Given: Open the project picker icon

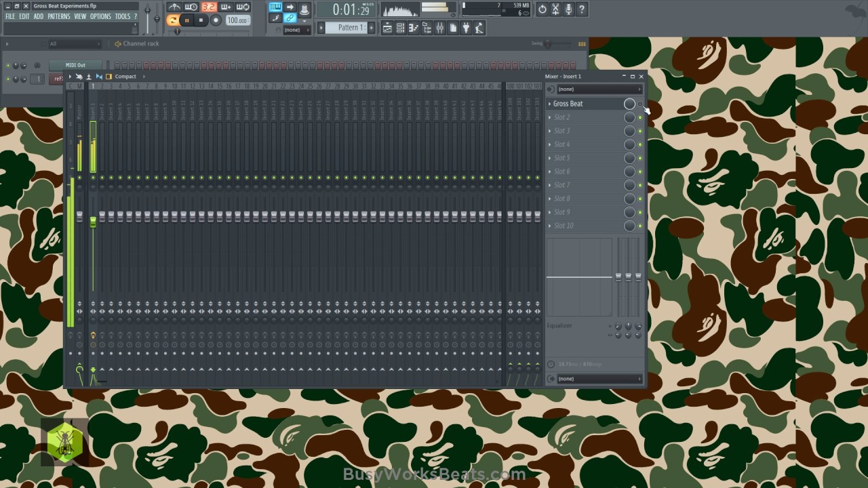Looking at the screenshot, I should (453, 28).
